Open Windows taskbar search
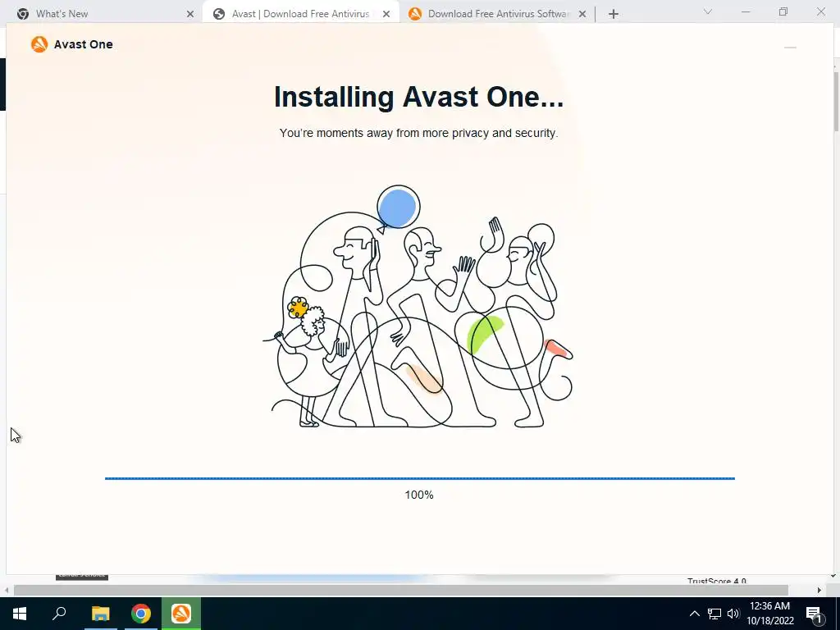The image size is (840, 630). point(59,614)
